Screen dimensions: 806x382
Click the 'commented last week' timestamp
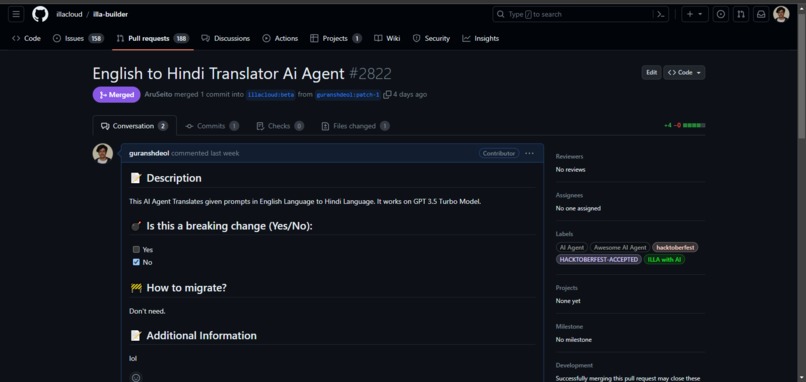tap(205, 153)
